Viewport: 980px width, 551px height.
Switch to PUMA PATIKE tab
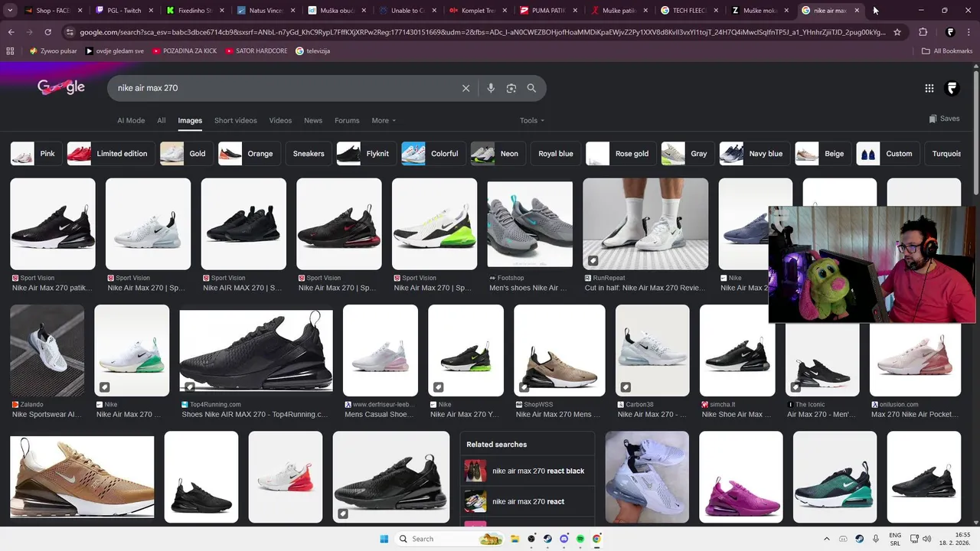tap(547, 11)
